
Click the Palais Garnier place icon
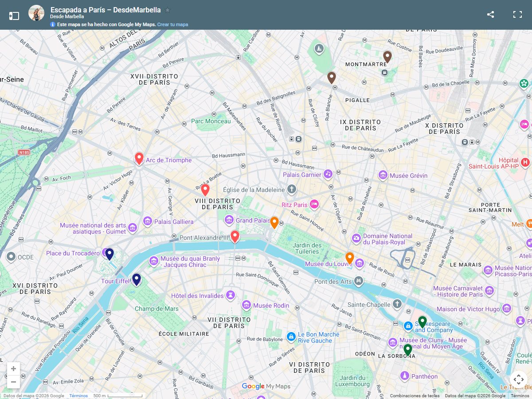tap(328, 174)
